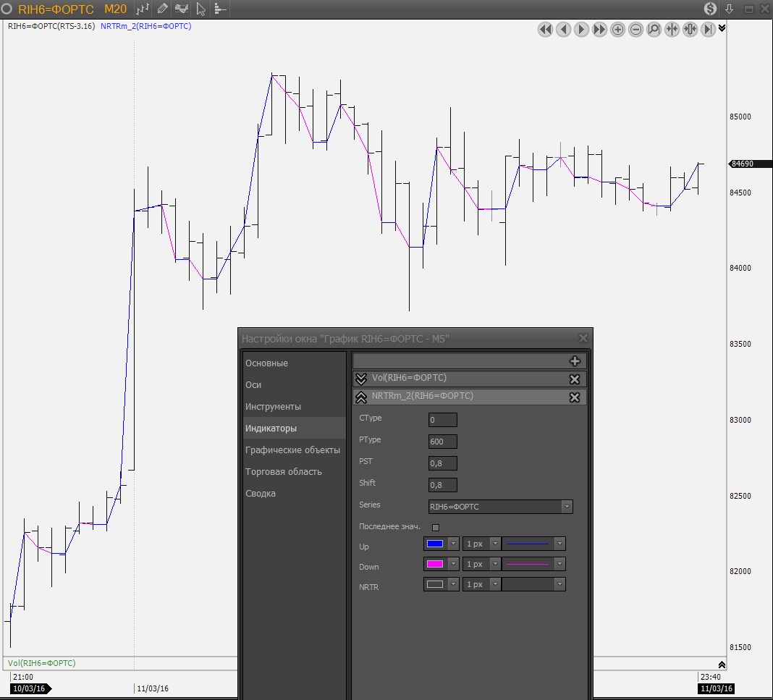Add new indicator with plus icon
The height and width of the screenshot is (700, 773).
(575, 361)
